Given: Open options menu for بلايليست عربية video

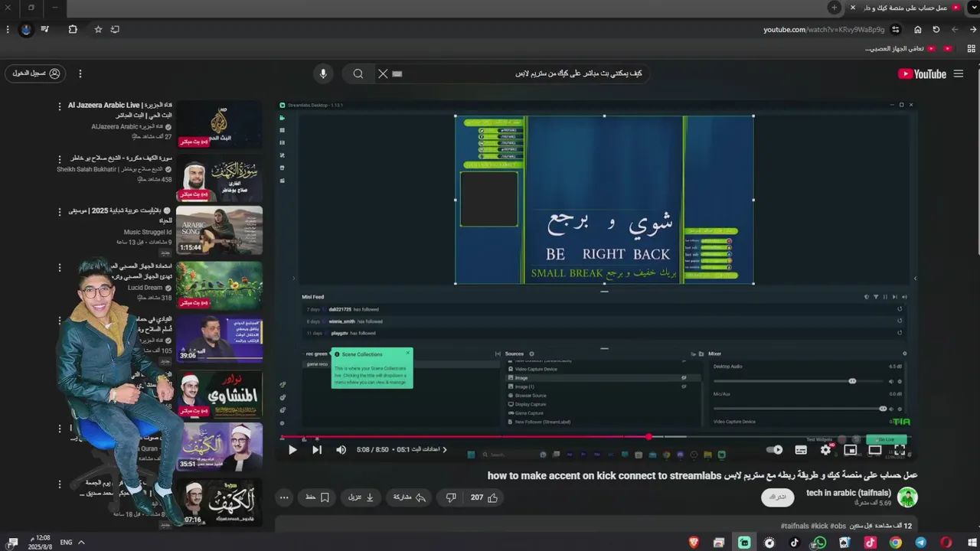Looking at the screenshot, I should coord(60,212).
